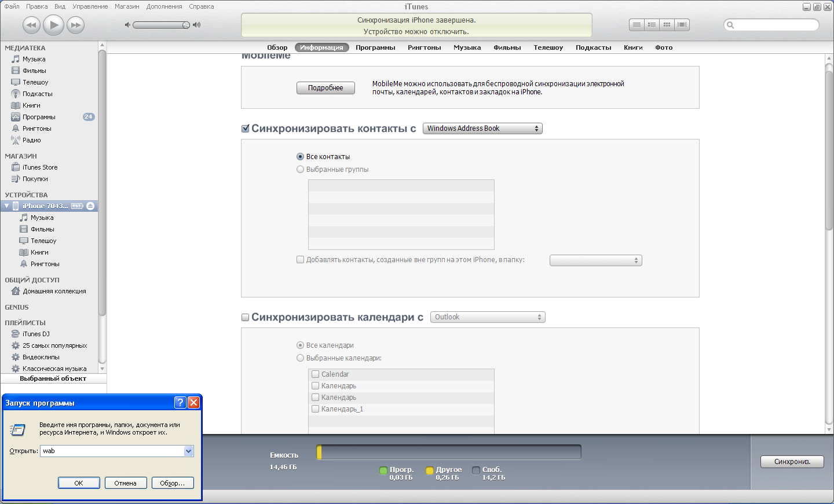
Task: Click the Открыть text input
Action: 112,451
